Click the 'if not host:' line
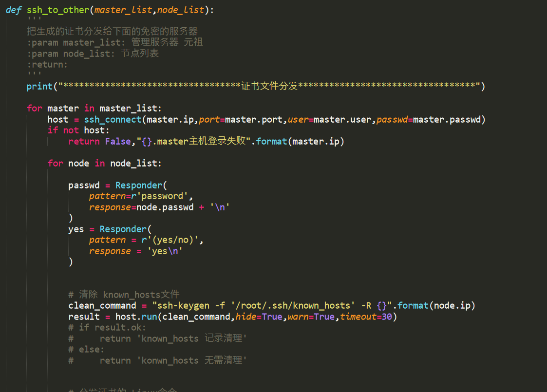 click(x=78, y=131)
